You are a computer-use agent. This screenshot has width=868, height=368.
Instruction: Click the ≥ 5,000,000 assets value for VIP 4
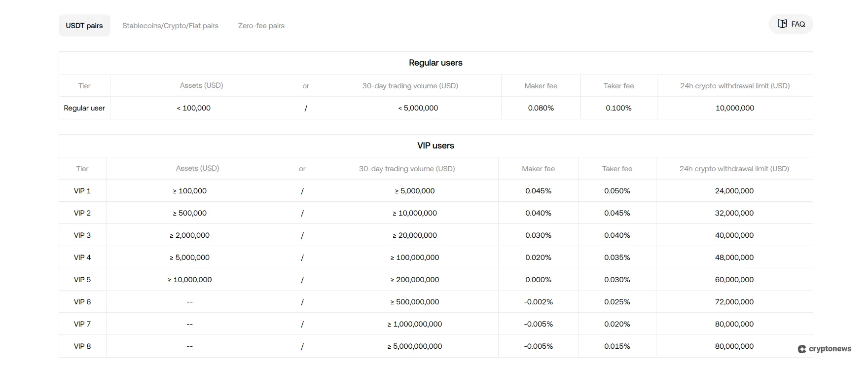click(189, 258)
